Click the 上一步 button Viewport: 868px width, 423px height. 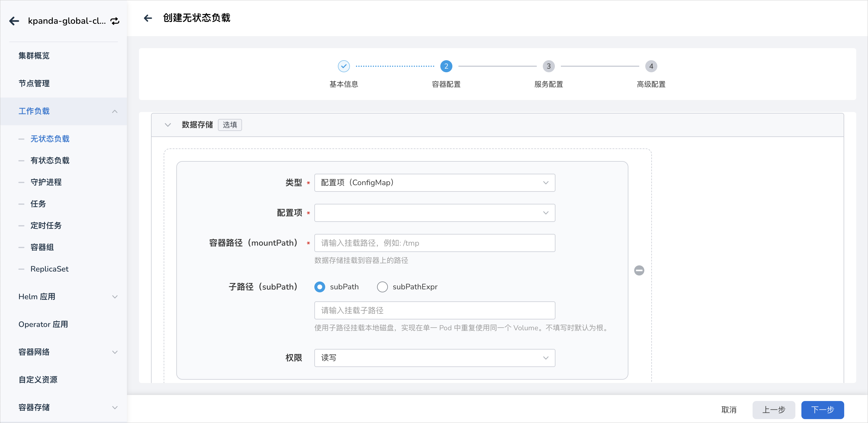773,409
